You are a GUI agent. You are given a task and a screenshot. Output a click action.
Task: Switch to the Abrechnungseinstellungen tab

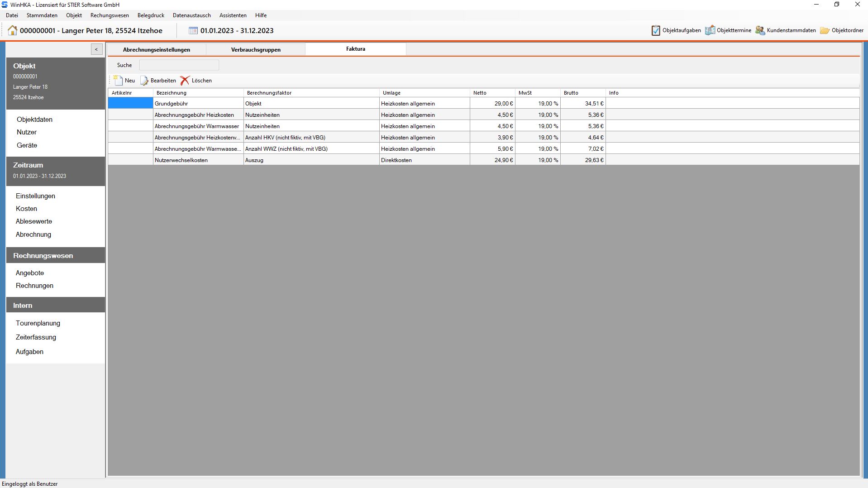(x=157, y=50)
